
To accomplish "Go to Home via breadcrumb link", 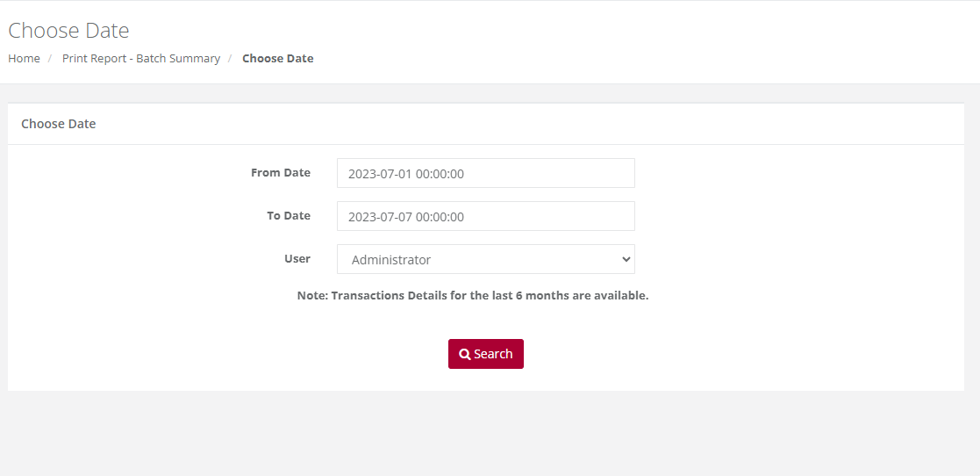I will click(x=24, y=58).
